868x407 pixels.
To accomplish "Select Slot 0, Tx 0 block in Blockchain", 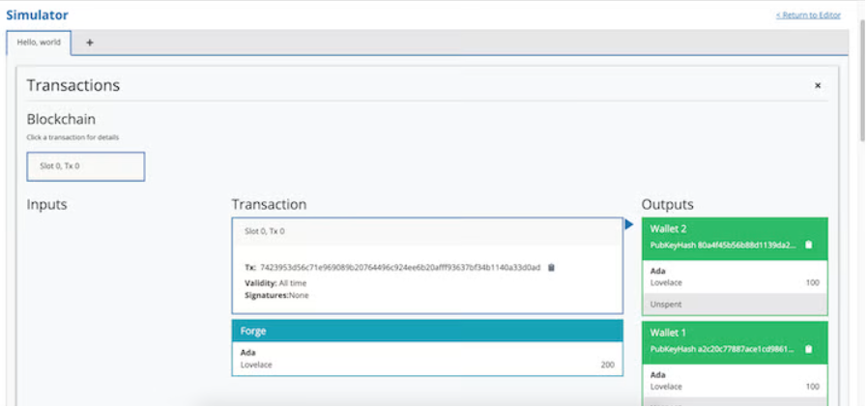I will (85, 166).
